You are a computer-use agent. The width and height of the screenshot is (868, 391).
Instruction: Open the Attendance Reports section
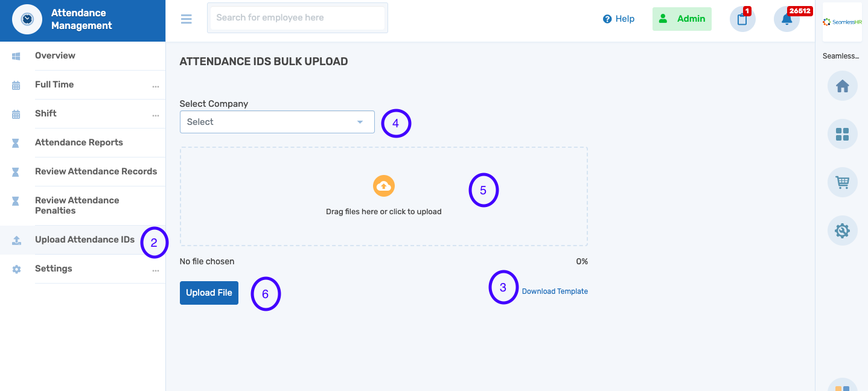pyautogui.click(x=78, y=142)
